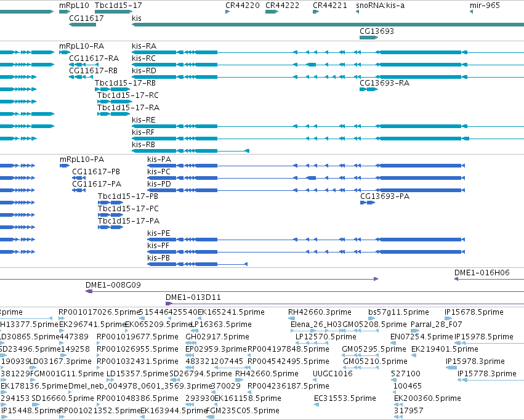Select the CG11617-PA protein label
Viewport: 524px width, 420px height.
coord(97,184)
